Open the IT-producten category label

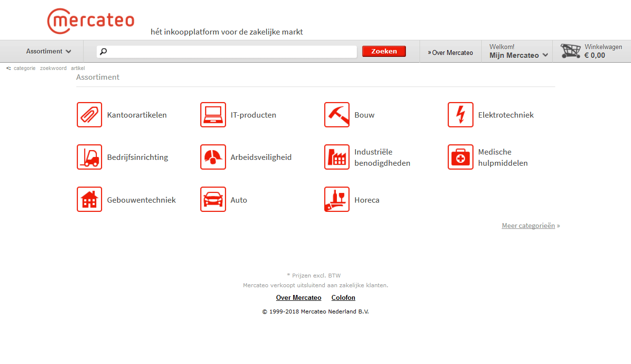[x=253, y=115]
